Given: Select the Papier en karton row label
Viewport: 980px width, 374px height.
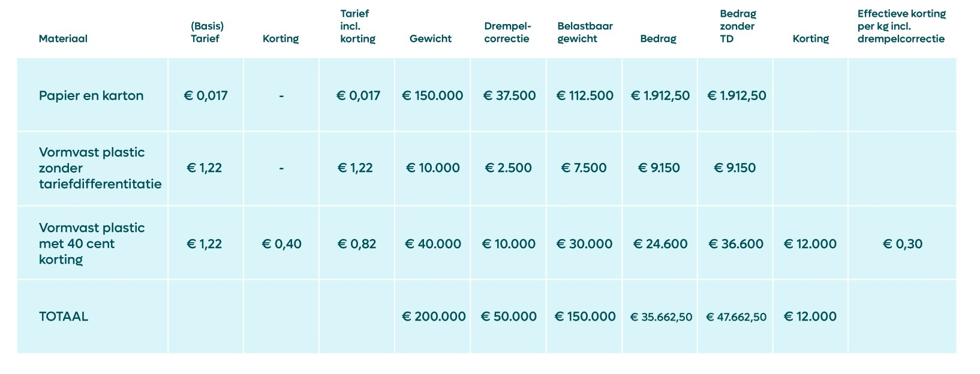Looking at the screenshot, I should (91, 96).
